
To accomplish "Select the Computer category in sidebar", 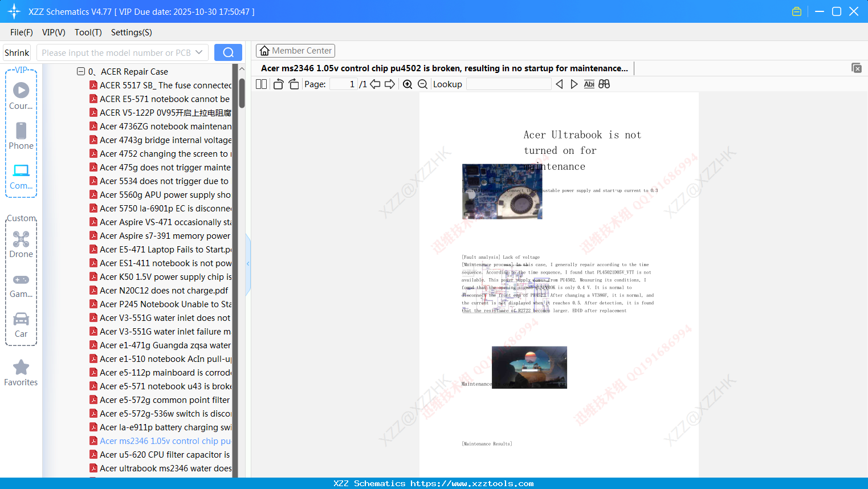I will (x=21, y=176).
